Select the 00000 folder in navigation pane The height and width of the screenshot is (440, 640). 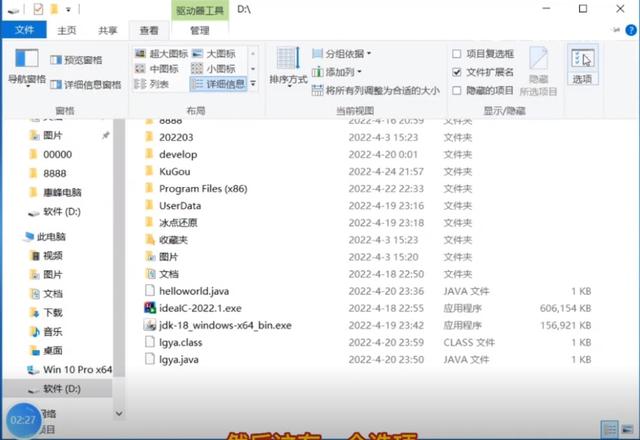pyautogui.click(x=57, y=154)
